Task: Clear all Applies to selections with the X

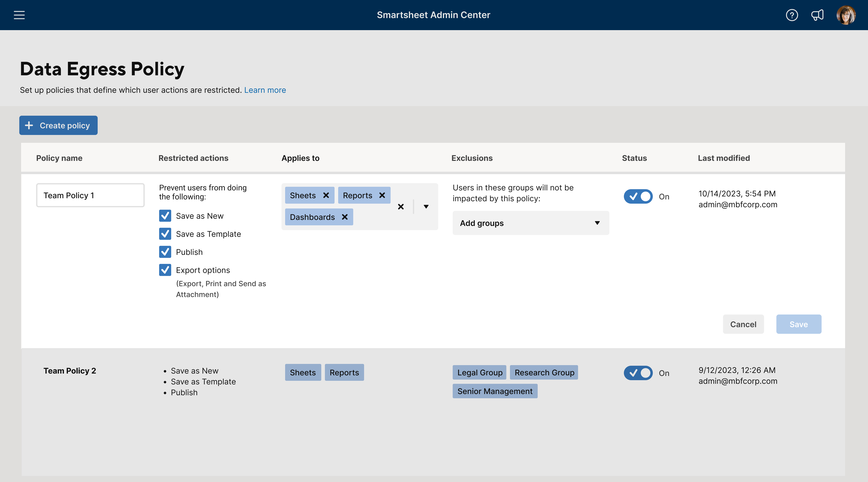Action: pyautogui.click(x=401, y=206)
